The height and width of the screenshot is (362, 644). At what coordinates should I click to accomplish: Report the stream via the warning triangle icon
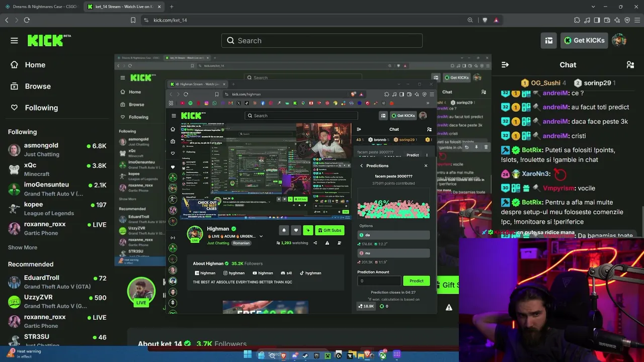coord(449,308)
